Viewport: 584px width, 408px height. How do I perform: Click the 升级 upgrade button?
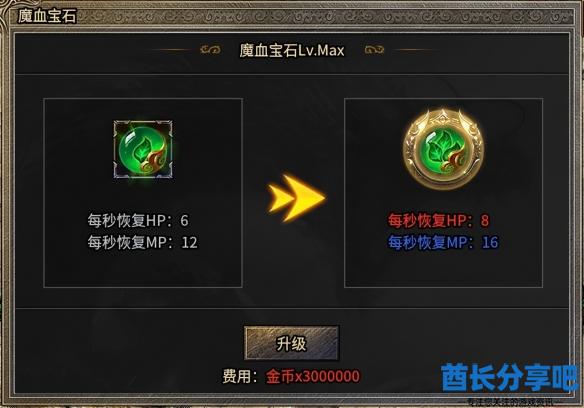[x=291, y=343]
